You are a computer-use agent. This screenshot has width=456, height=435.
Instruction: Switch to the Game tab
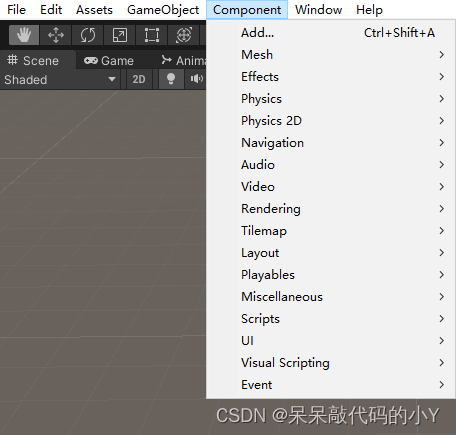pos(109,61)
